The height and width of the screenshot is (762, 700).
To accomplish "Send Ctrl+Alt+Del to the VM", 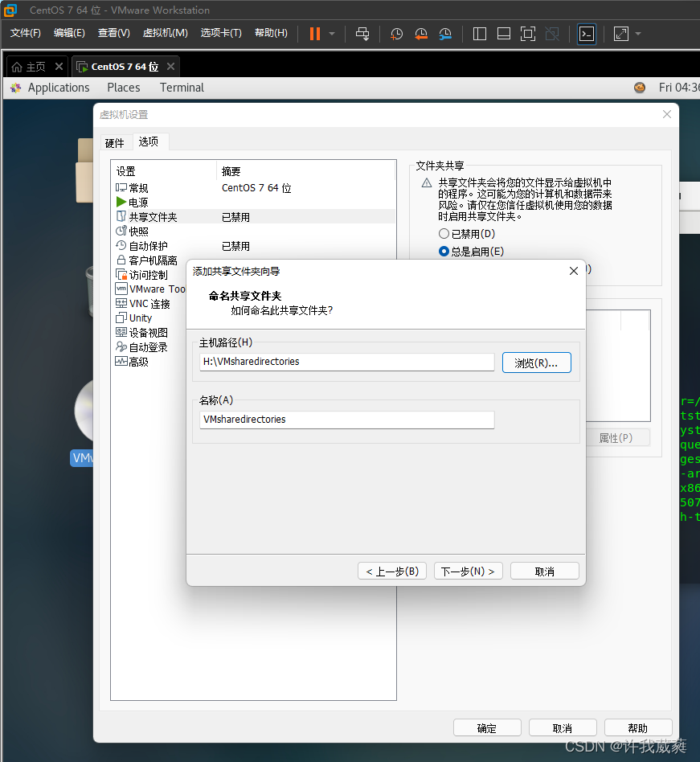I will 362,34.
